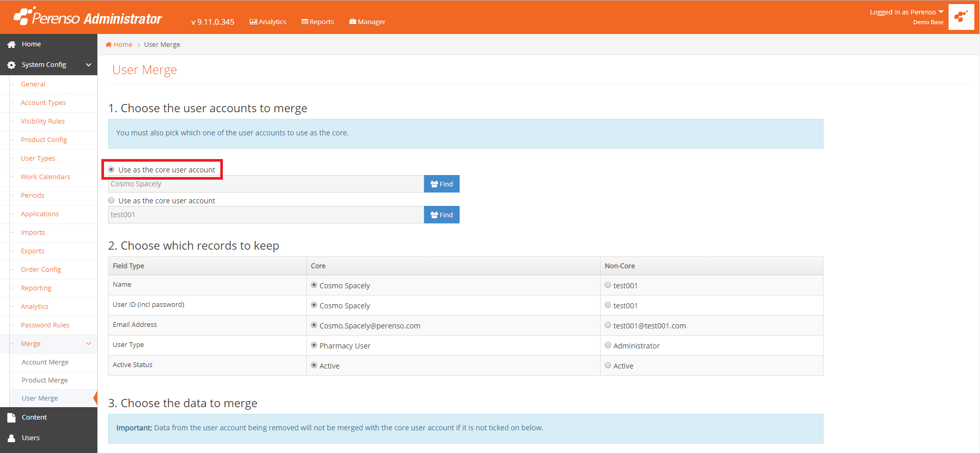Click the System Config gear icon
980x453 pixels.
(x=11, y=65)
